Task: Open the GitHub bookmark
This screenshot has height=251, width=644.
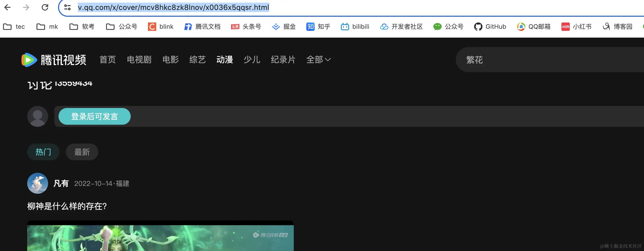Action: [x=490, y=27]
